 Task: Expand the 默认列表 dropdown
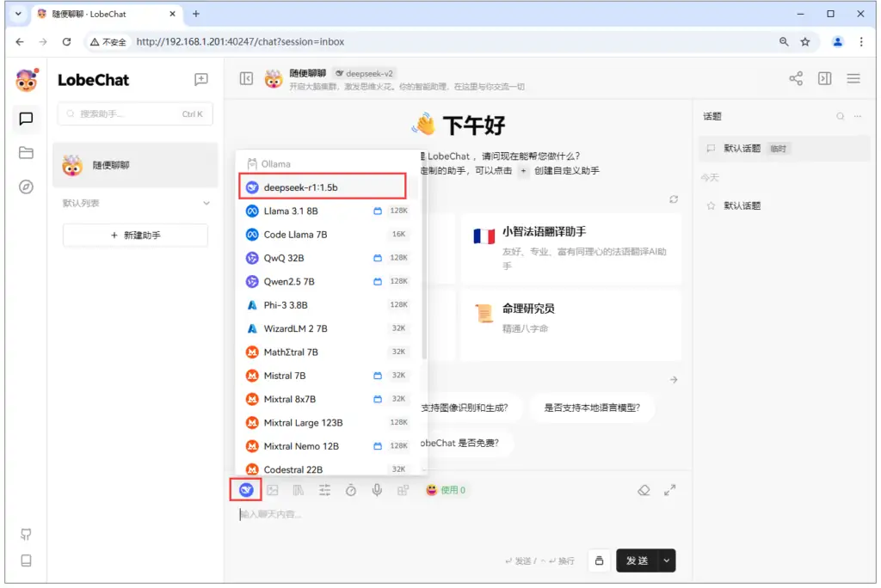tap(203, 204)
